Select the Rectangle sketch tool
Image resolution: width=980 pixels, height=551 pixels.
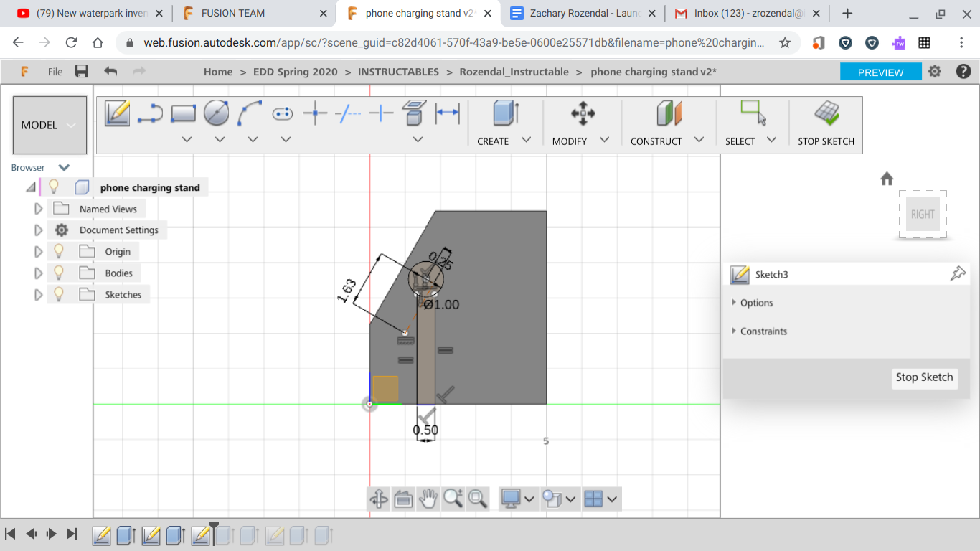[184, 113]
